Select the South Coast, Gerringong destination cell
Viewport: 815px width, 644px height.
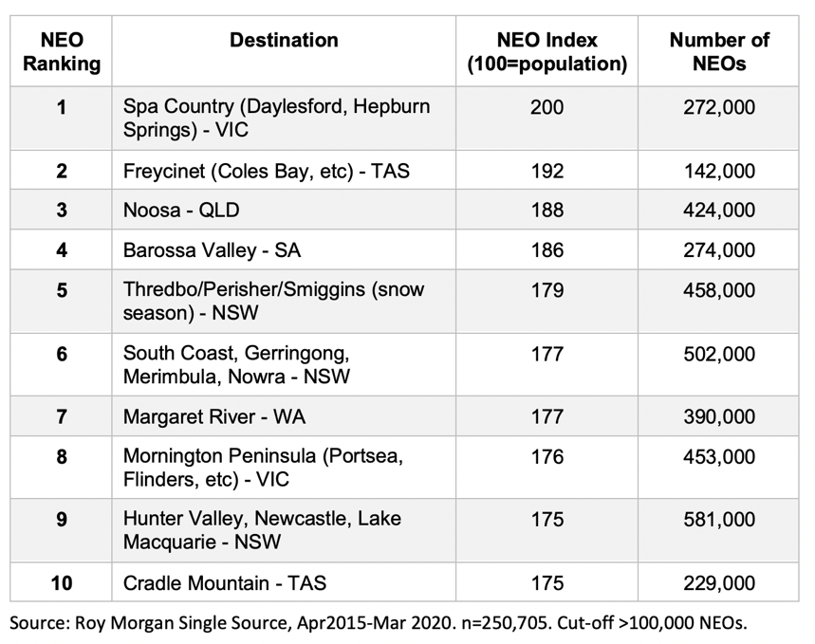(x=236, y=365)
